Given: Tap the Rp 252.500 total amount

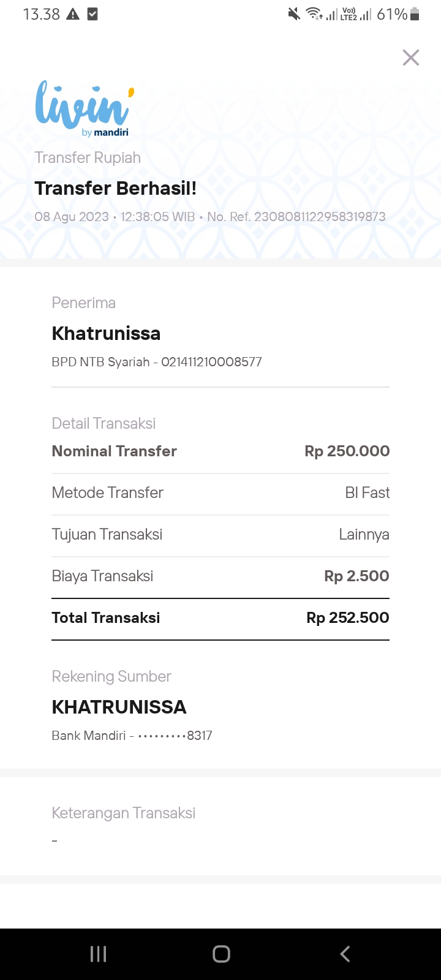Looking at the screenshot, I should [x=347, y=618].
